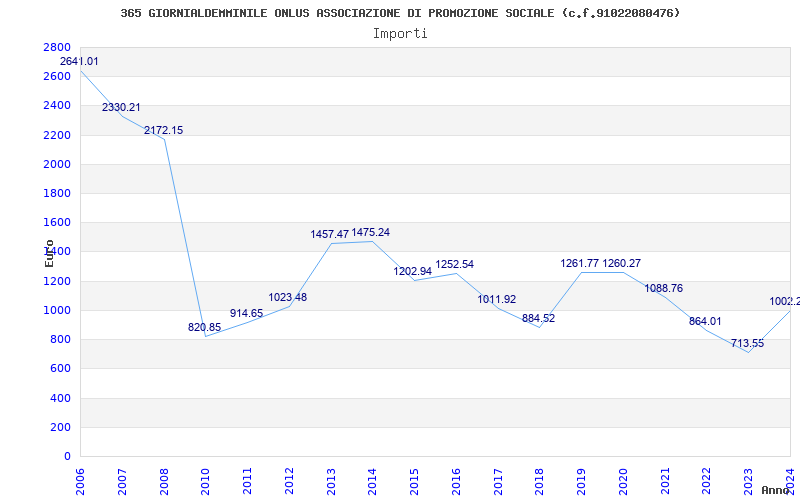Click the Importi subtitle

(400, 33)
